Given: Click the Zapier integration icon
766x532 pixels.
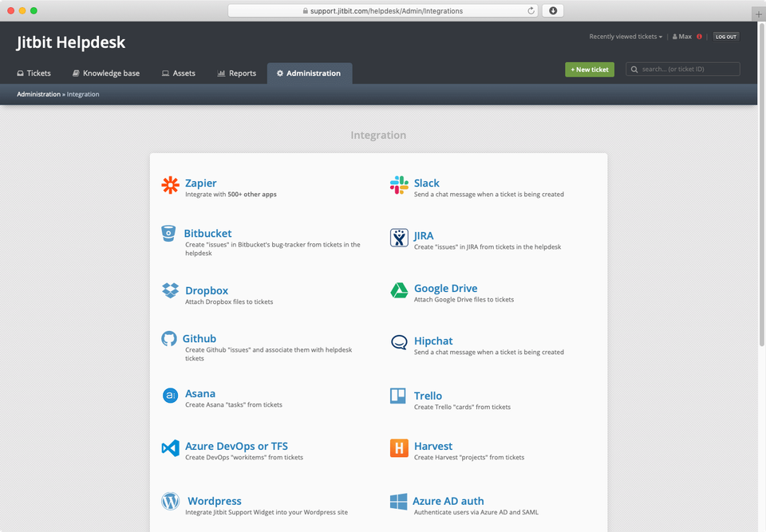Looking at the screenshot, I should click(x=169, y=185).
